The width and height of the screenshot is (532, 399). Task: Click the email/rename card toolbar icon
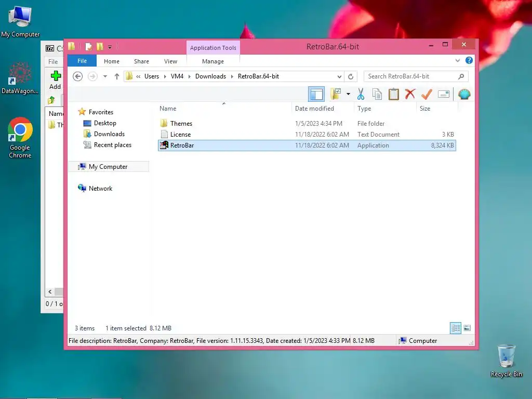[x=444, y=94]
